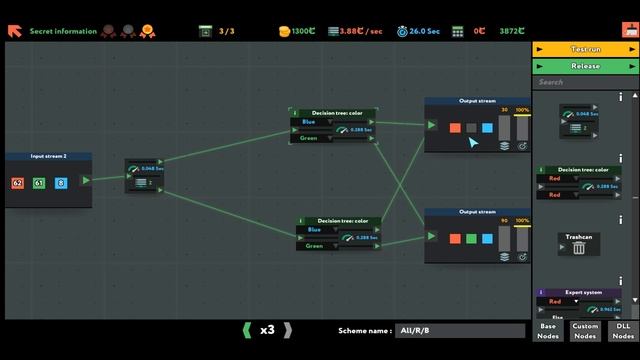The image size is (640, 360).
Task: Click the server cost icon beside 3.88/sec
Action: click(333, 31)
